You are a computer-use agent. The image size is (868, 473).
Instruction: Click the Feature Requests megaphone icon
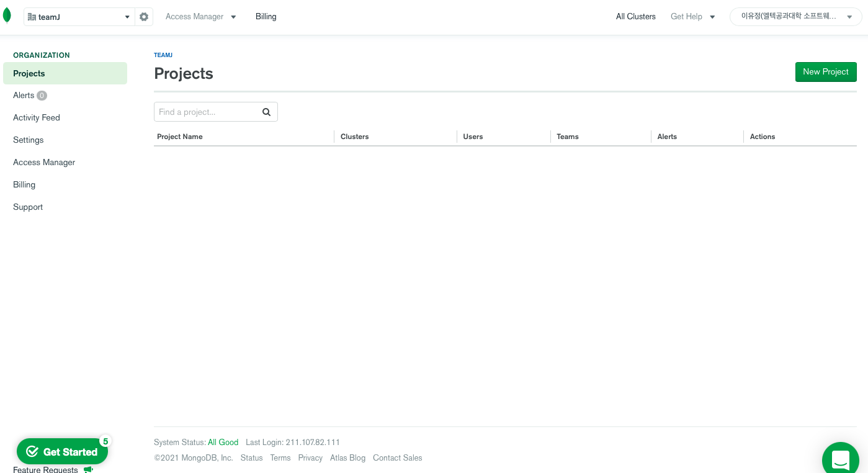(88, 469)
